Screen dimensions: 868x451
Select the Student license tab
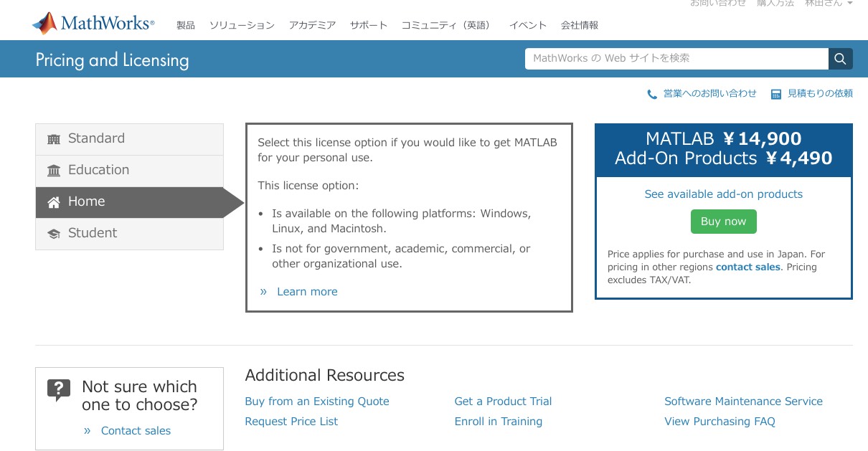(129, 234)
